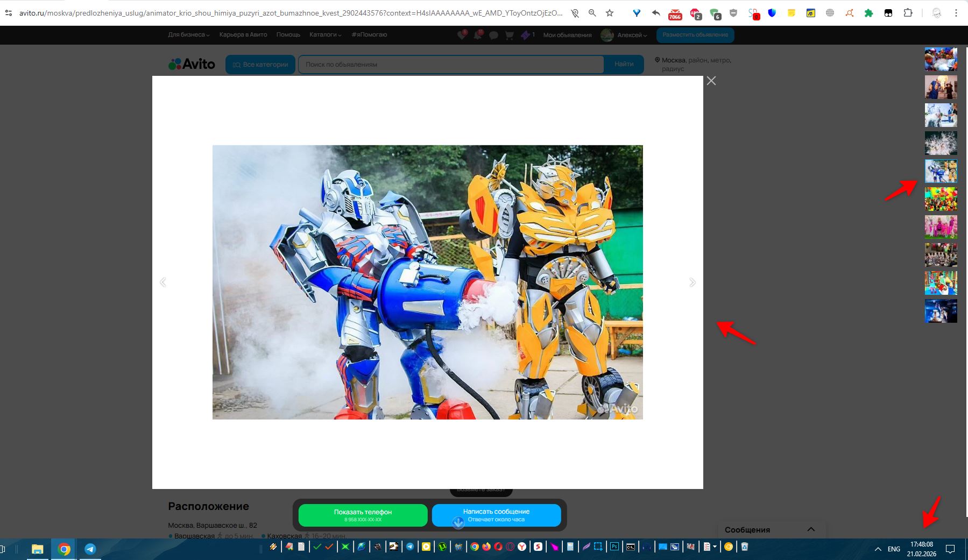The height and width of the screenshot is (560, 968).
Task: Click the green Показать телефон button
Action: (363, 515)
